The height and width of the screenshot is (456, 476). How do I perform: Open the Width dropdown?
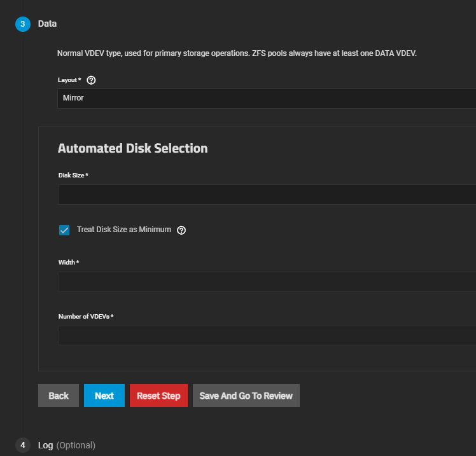click(267, 282)
